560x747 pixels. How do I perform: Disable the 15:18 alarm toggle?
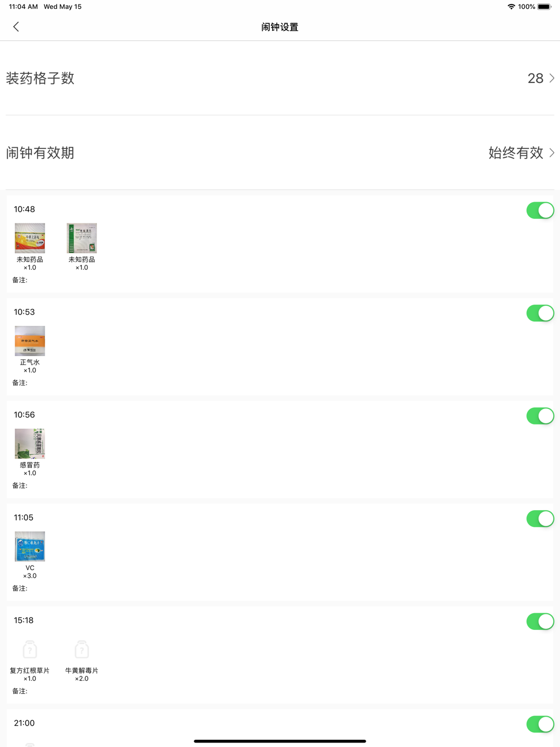click(x=540, y=622)
